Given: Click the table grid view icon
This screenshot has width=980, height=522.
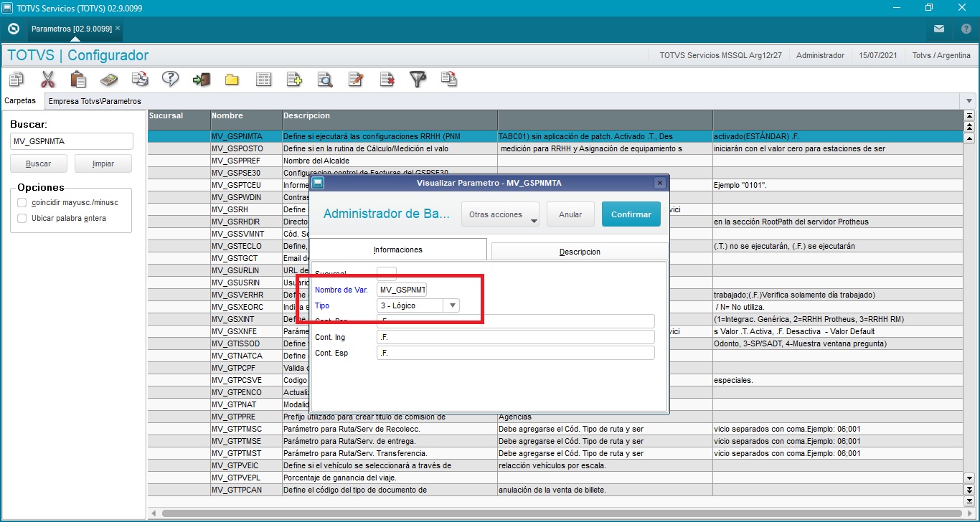Looking at the screenshot, I should click(263, 79).
